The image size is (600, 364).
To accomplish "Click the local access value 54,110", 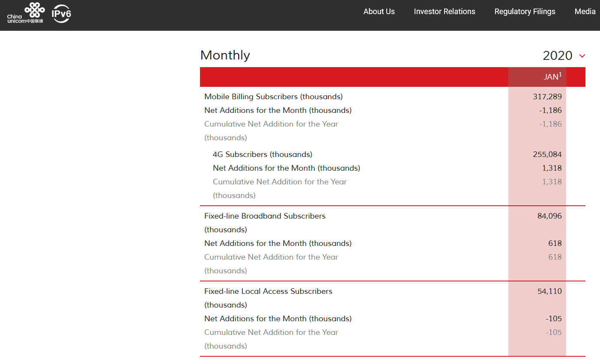I will [549, 291].
